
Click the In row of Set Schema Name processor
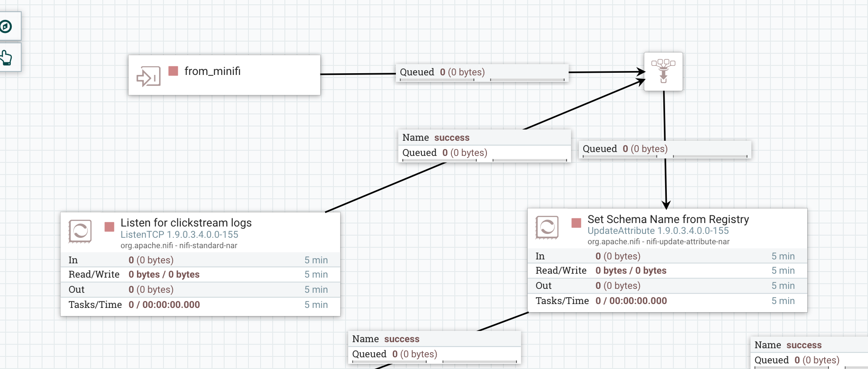[667, 256]
